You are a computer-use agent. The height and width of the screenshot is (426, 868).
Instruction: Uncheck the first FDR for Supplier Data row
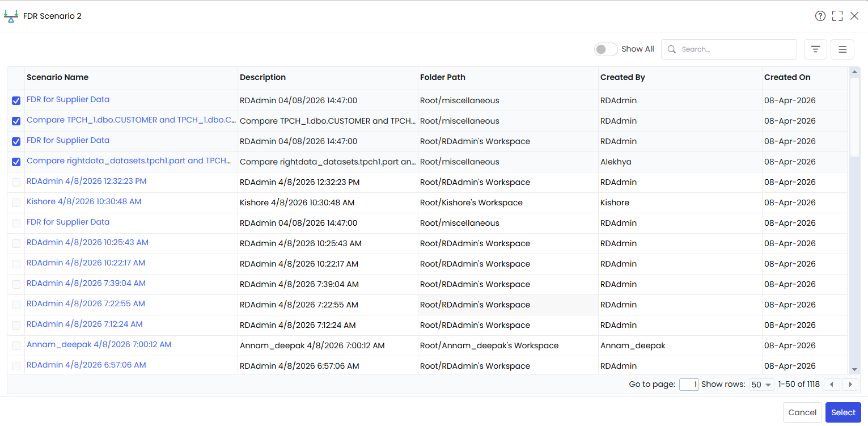pyautogui.click(x=16, y=100)
